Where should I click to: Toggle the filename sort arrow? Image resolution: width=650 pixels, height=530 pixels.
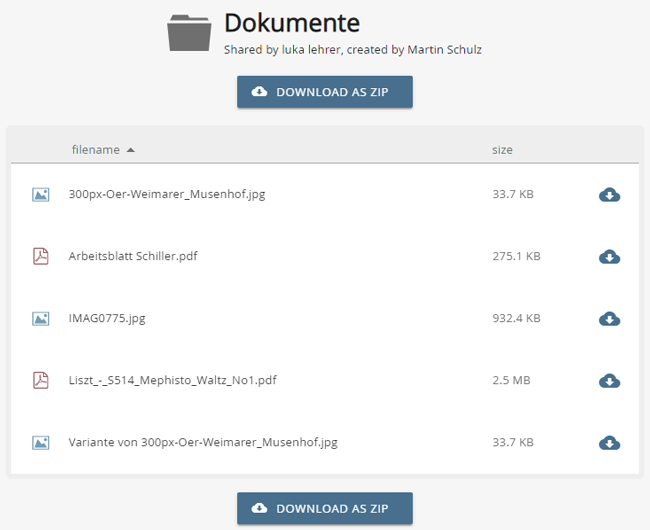click(x=131, y=150)
